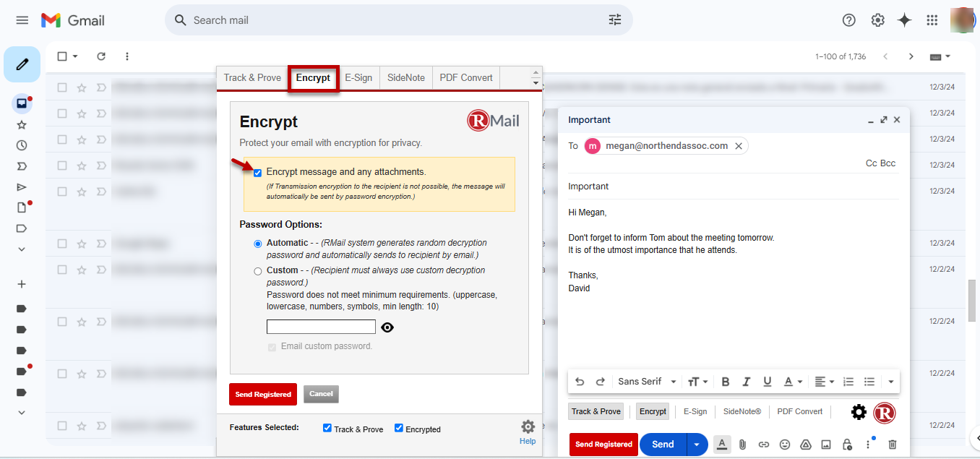The width and height of the screenshot is (980, 459).
Task: Attach files with the paperclip icon
Action: (742, 445)
